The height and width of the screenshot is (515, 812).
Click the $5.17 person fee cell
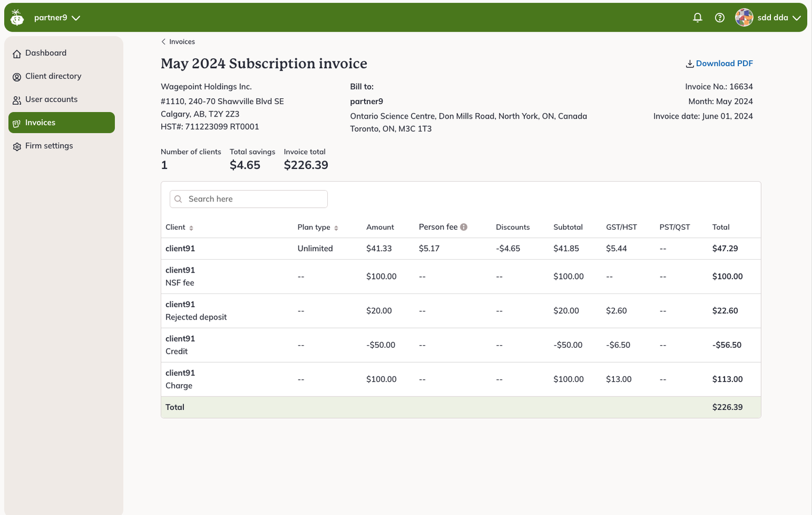[429, 248]
